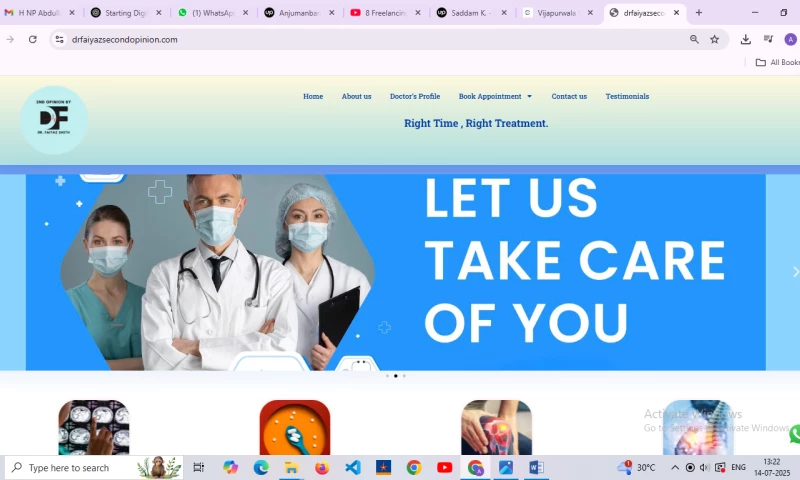Open the floating WhatsApp chat icon
This screenshot has width=800, height=480.
(x=795, y=434)
